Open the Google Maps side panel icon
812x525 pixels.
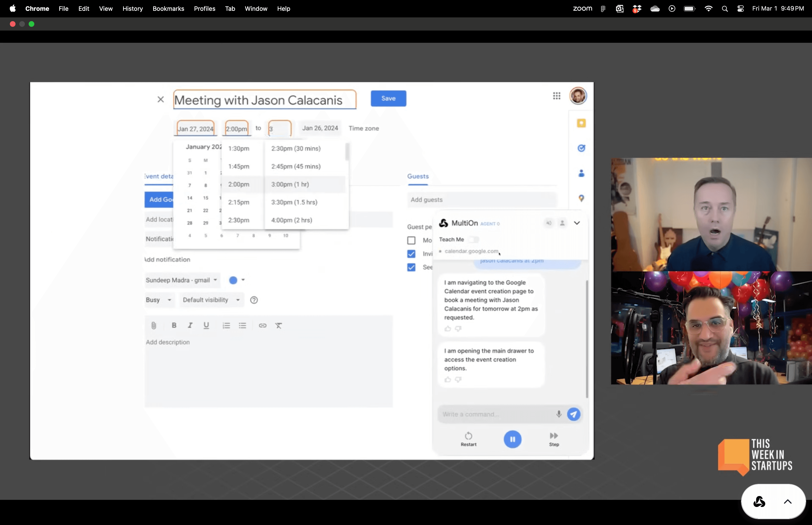581,198
